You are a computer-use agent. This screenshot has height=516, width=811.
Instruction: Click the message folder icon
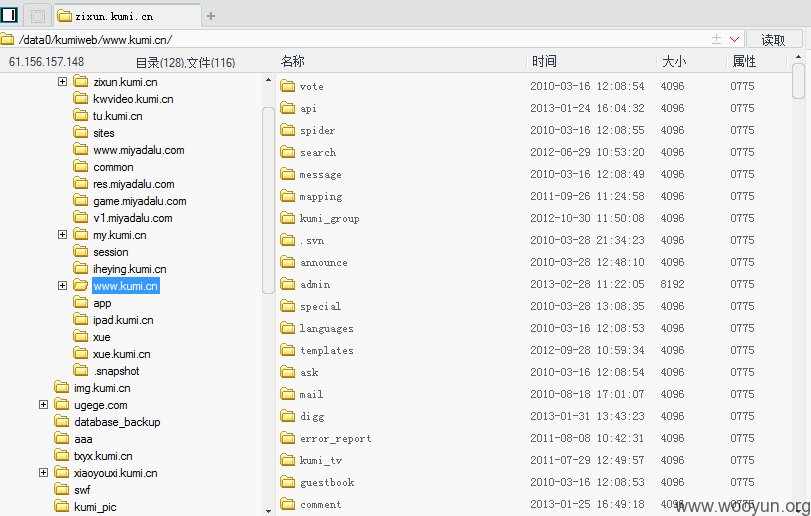click(288, 174)
